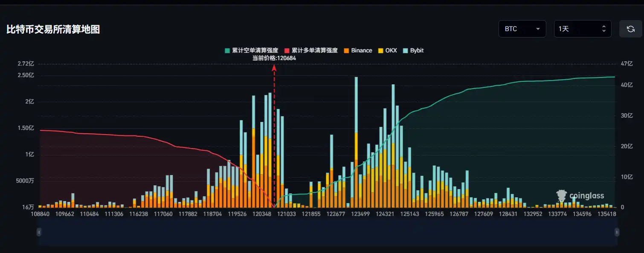Click the refresh/reload chart icon
644x253 pixels.
coord(631,29)
